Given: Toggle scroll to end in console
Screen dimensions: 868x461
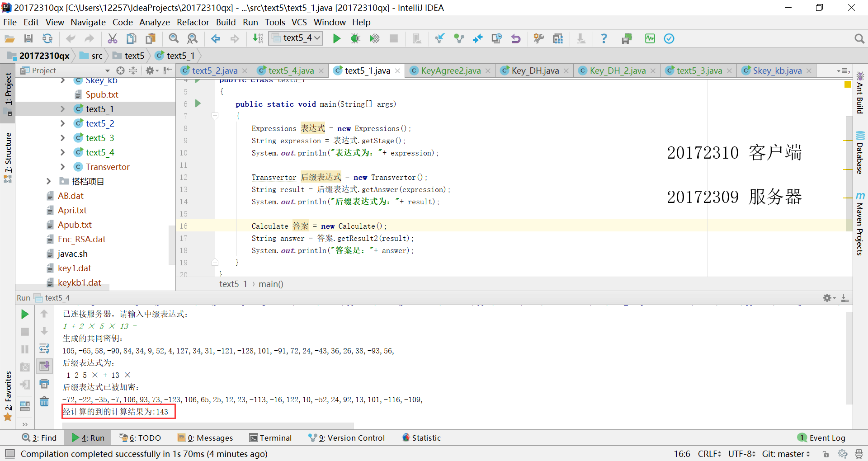Looking at the screenshot, I should click(x=44, y=366).
